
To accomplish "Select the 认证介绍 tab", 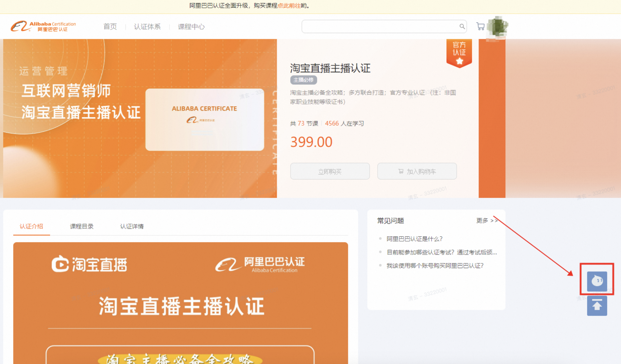I will (x=31, y=226).
